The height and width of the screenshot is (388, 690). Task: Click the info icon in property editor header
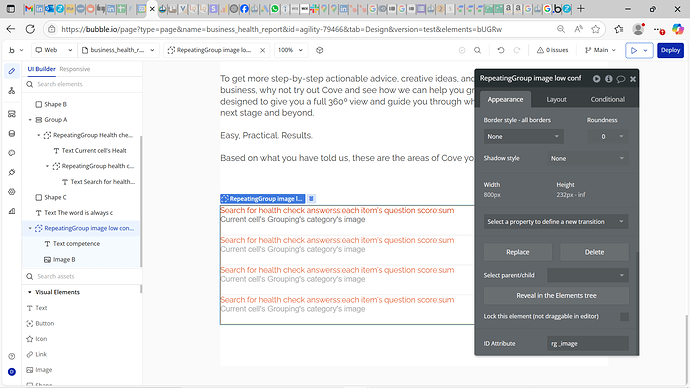pos(609,79)
